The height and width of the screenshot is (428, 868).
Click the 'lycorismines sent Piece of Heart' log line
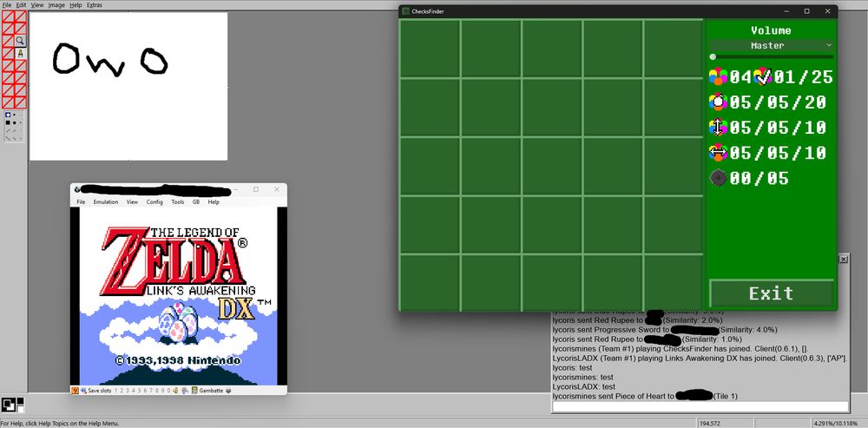point(645,397)
